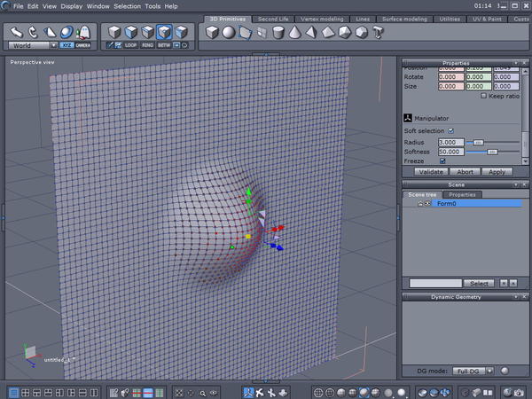Open the Selection menu
Image resolution: width=532 pixels, height=399 pixels.
tap(127, 6)
